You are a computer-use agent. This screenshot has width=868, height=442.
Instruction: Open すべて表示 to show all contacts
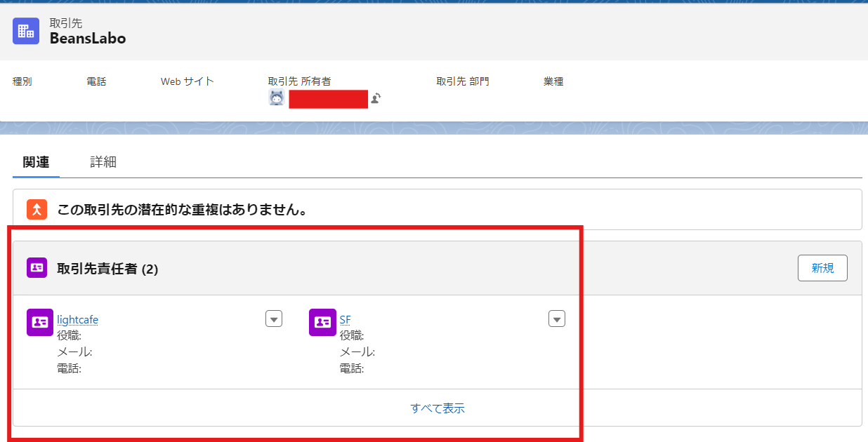(x=437, y=408)
